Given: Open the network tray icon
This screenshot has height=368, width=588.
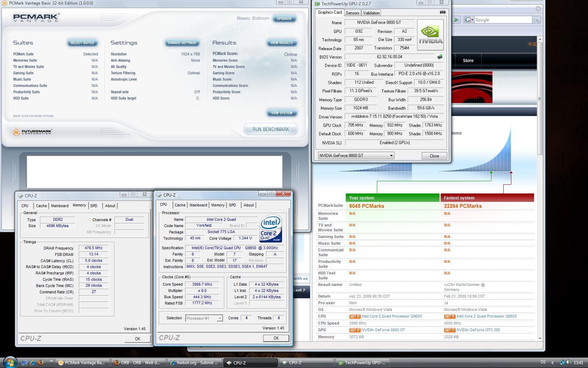Looking at the screenshot, I should click(x=562, y=363).
